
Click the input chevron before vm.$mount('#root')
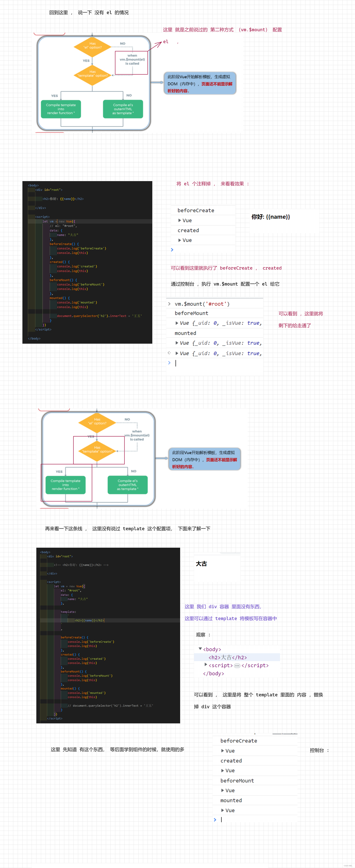coord(169,304)
